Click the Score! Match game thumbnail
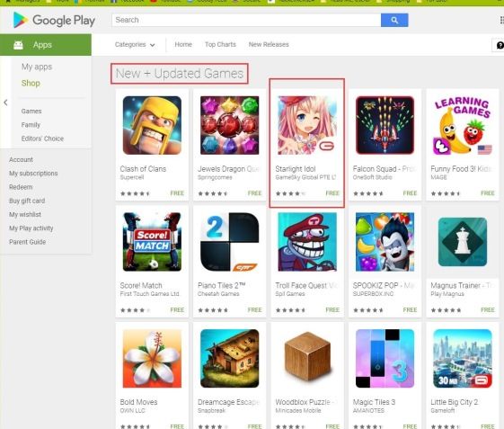504x429 pixels. [x=152, y=242]
